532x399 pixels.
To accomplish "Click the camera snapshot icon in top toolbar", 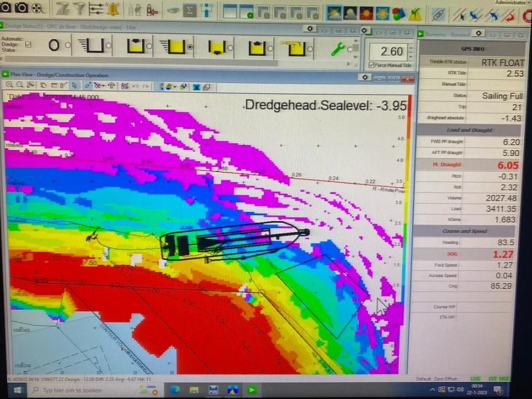I will [22, 7].
